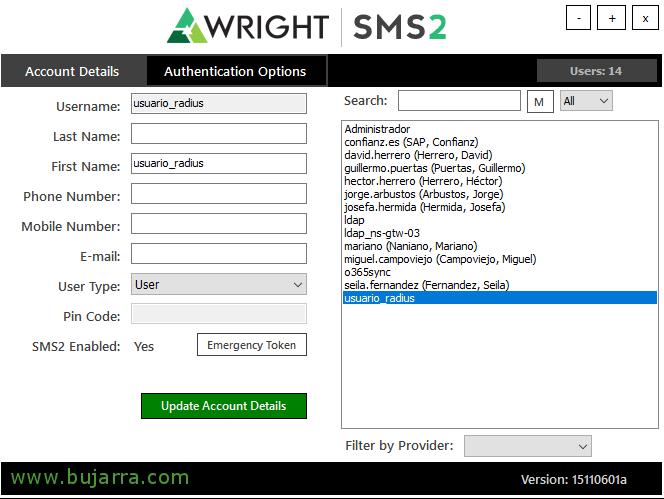The image size is (664, 499).
Task: Click the Wright SMS2 logo
Action: click(307, 26)
